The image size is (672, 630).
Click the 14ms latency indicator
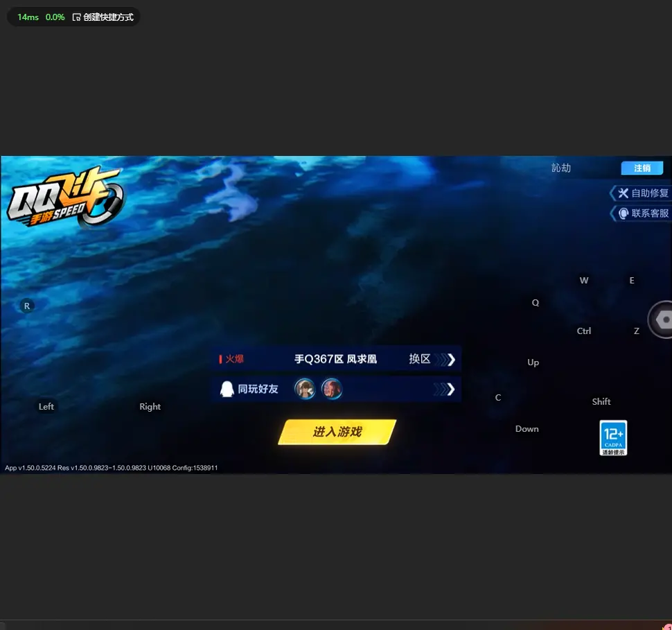pyautogui.click(x=28, y=17)
